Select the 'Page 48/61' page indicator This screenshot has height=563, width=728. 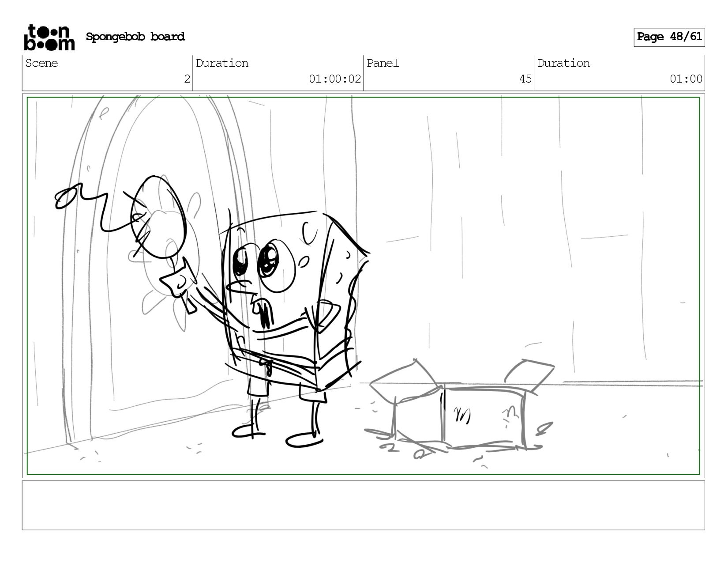(x=669, y=37)
